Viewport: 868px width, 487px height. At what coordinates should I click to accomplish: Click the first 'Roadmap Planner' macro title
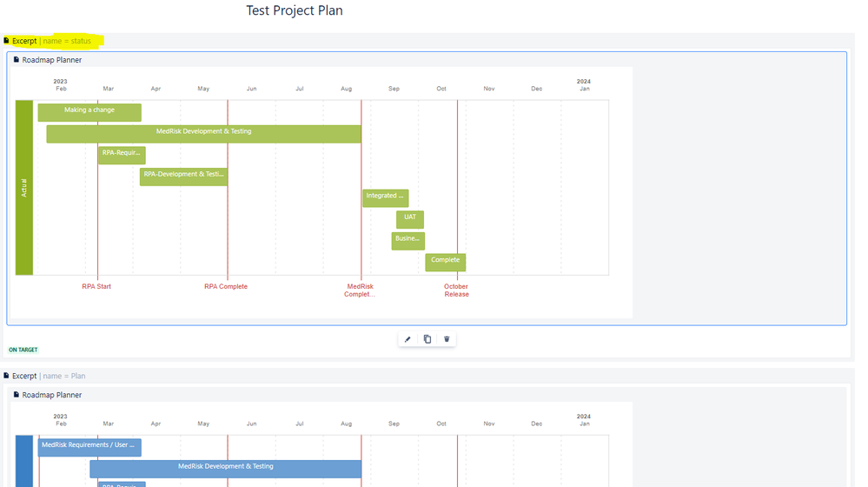pos(51,60)
